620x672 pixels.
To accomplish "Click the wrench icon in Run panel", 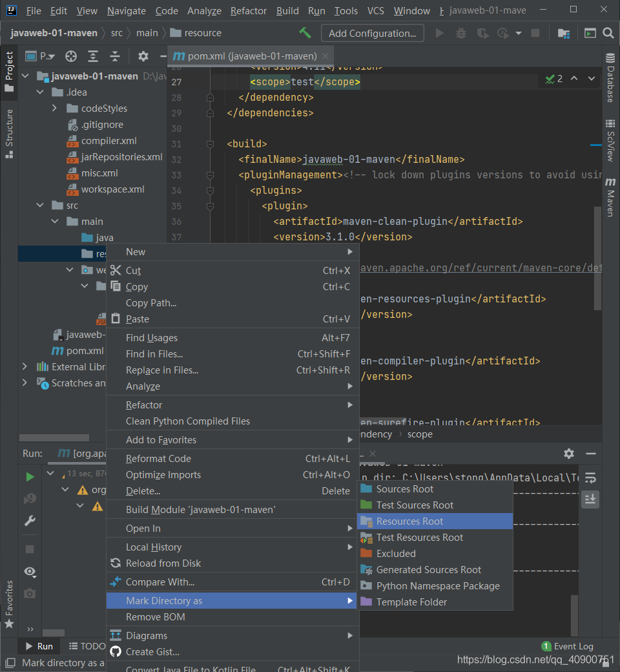I will (30, 521).
